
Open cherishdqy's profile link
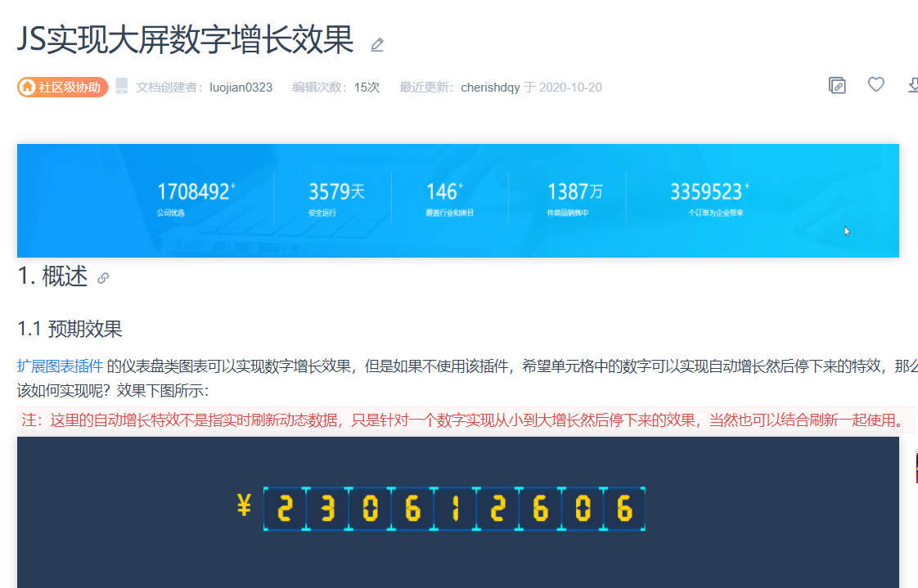(x=490, y=88)
